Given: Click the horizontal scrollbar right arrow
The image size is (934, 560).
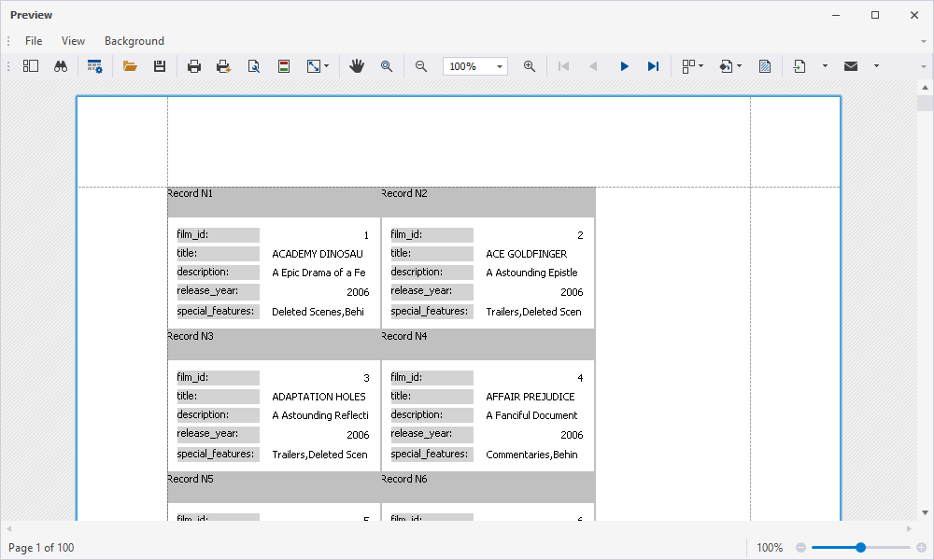Looking at the screenshot, I should point(909,528).
